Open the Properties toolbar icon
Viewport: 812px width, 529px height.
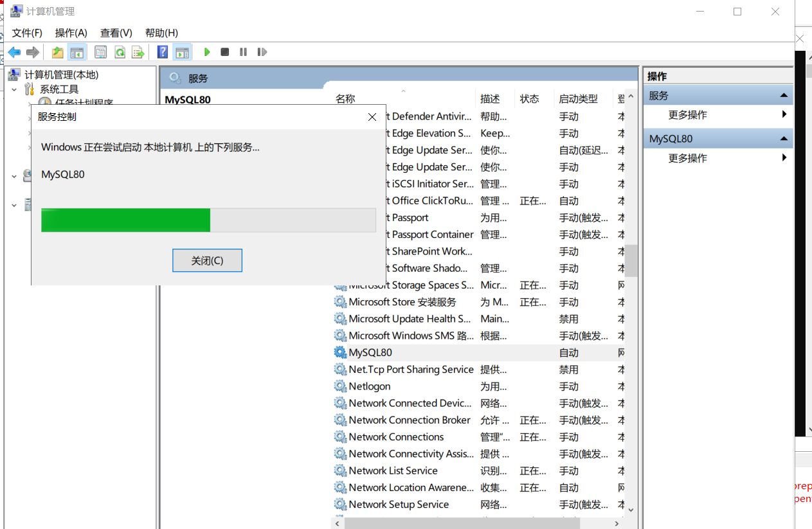point(101,52)
